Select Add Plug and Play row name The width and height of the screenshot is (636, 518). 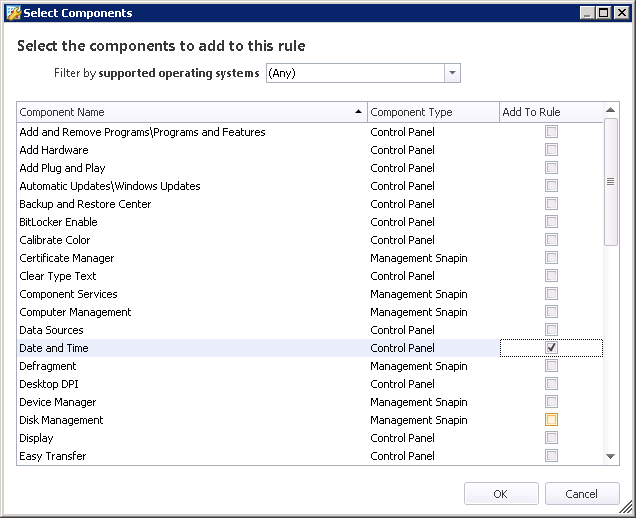pos(62,168)
